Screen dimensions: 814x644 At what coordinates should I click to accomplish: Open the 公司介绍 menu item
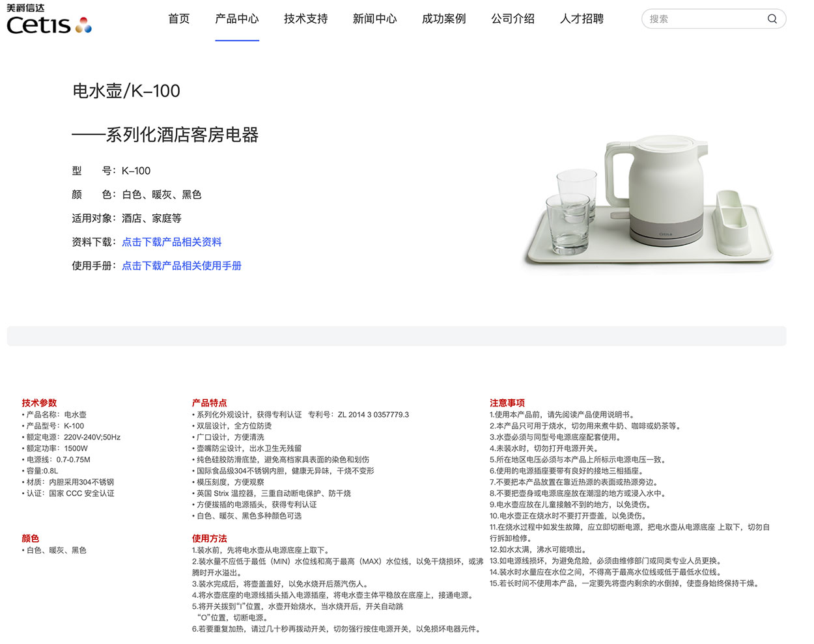click(x=512, y=19)
